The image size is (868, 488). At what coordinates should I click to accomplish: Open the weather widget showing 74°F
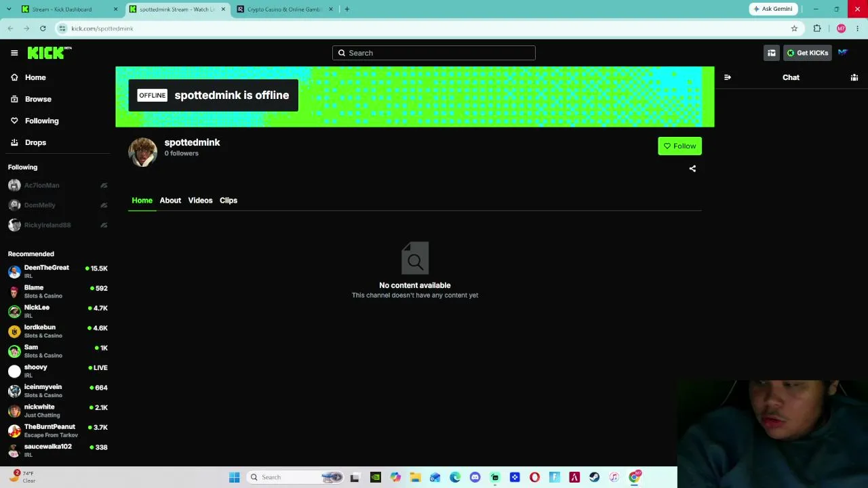[x=22, y=477]
